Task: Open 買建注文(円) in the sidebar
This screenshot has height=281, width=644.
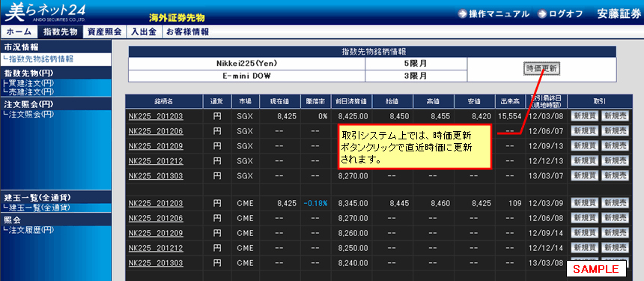Action: (28, 83)
